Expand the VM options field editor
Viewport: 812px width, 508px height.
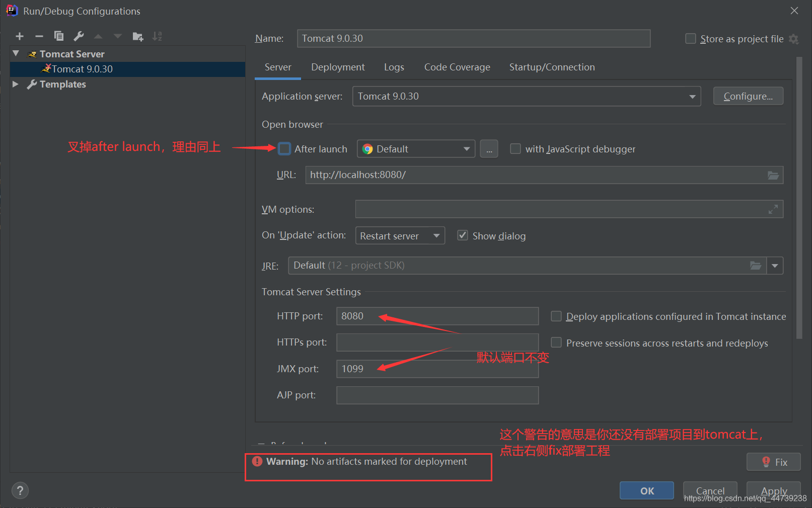[x=773, y=209]
